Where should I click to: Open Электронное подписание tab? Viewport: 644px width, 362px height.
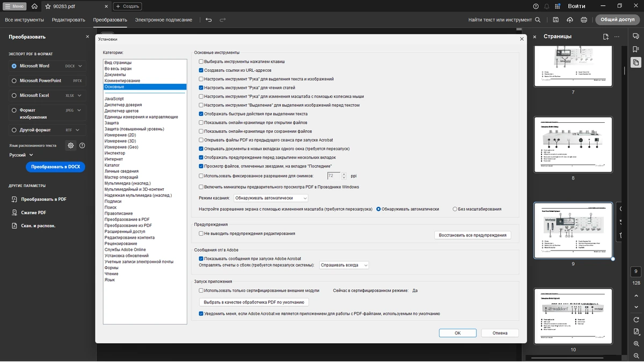[163, 20]
